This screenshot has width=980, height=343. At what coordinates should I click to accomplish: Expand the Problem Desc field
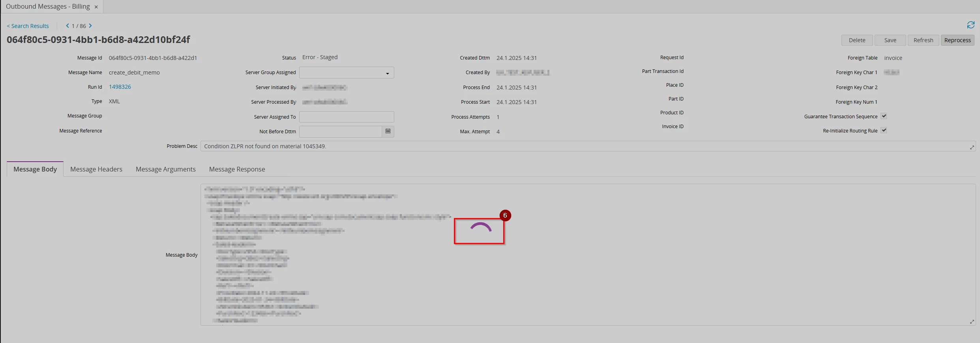pos(972,147)
